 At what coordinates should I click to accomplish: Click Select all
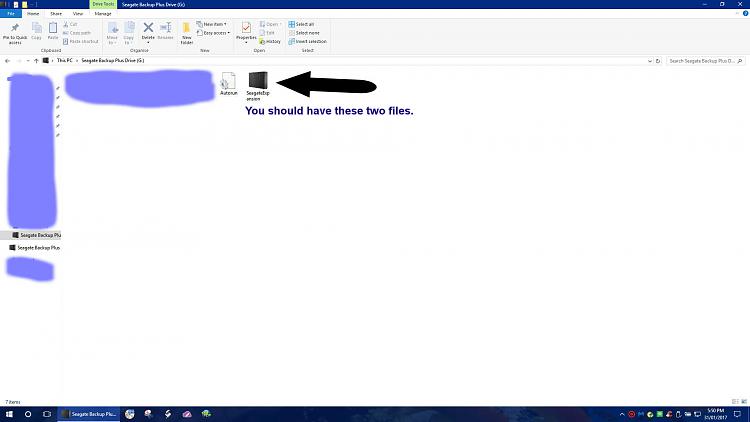click(301, 24)
